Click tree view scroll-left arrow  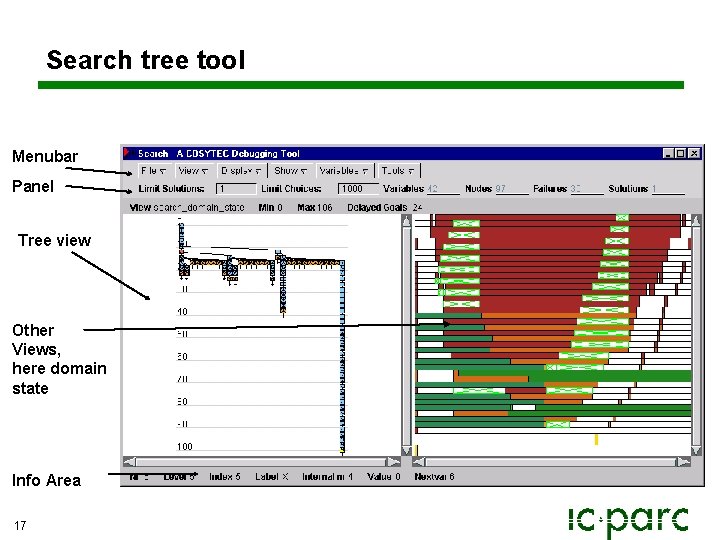pos(129,461)
